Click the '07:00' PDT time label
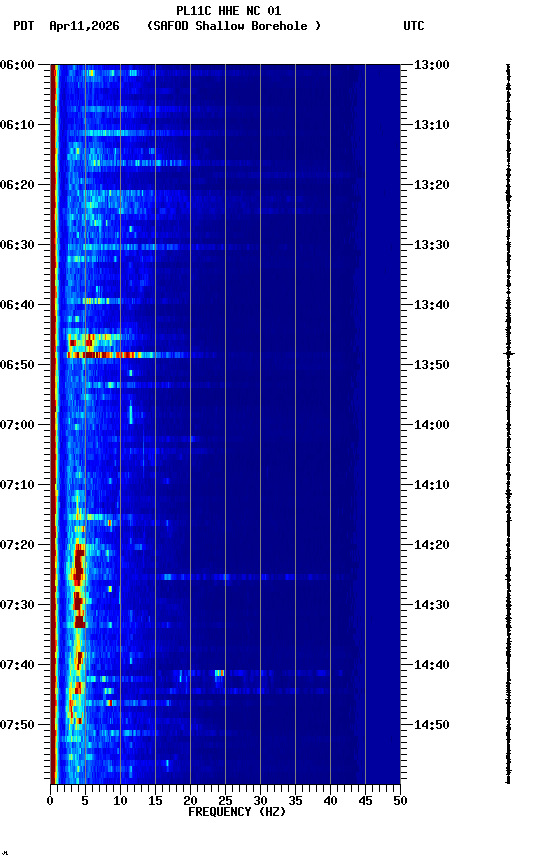 point(17,425)
